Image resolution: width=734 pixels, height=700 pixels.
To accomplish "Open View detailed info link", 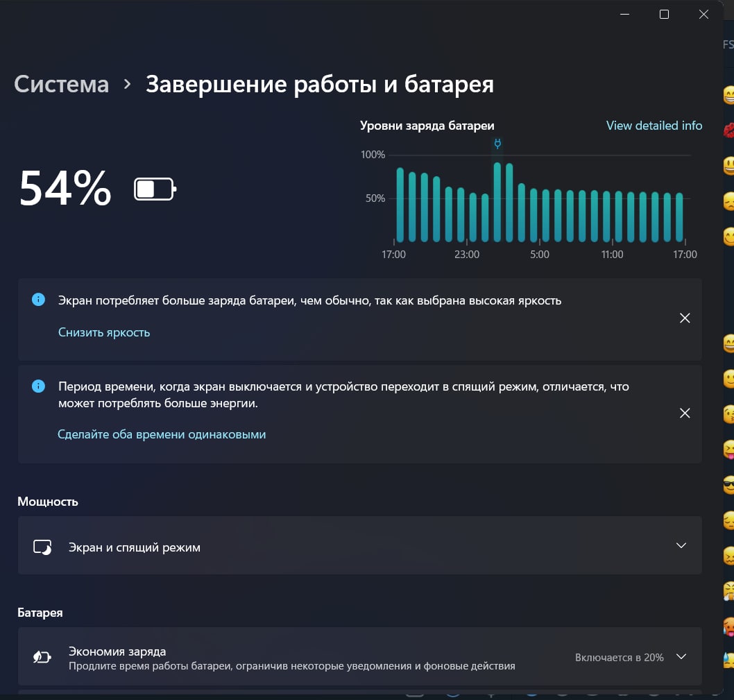I will pyautogui.click(x=654, y=126).
